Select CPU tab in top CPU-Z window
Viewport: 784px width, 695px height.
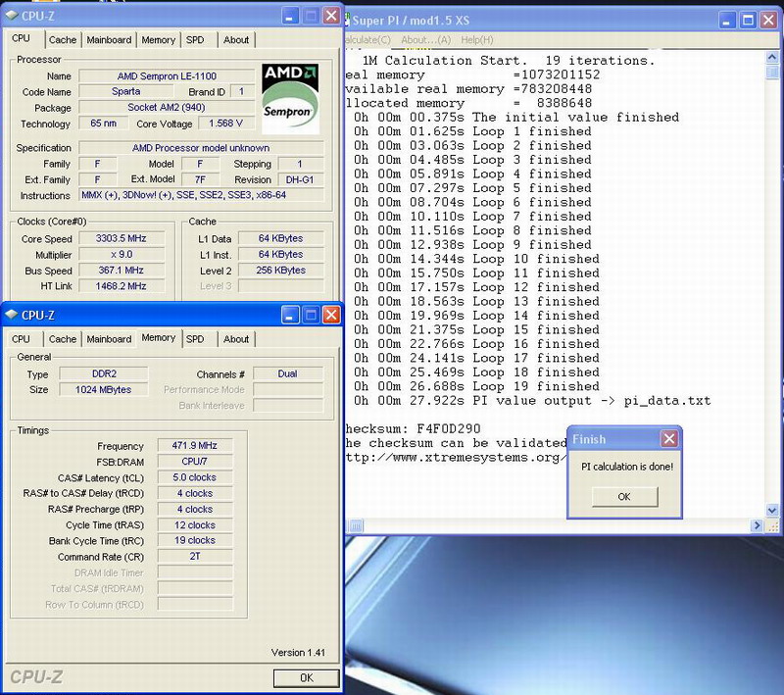[x=21, y=38]
